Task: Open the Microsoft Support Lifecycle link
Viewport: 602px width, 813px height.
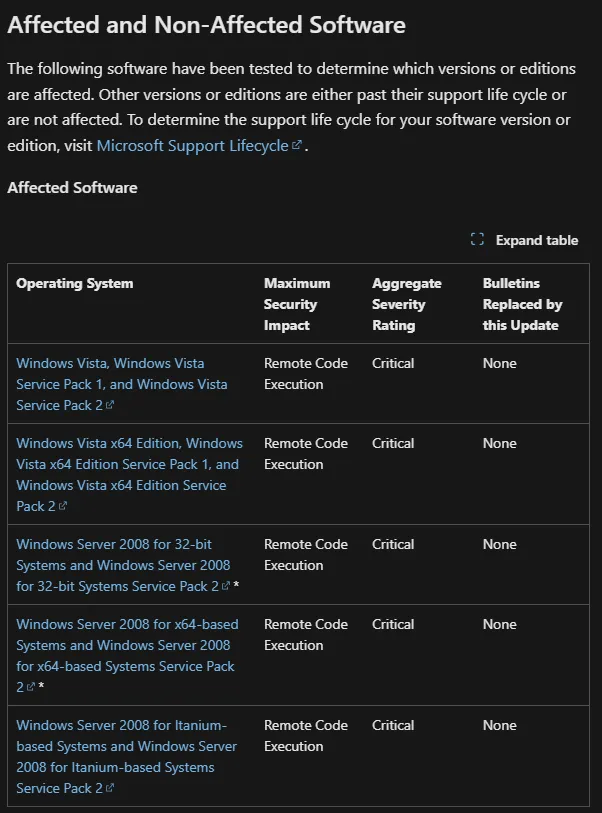Action: coord(199,146)
